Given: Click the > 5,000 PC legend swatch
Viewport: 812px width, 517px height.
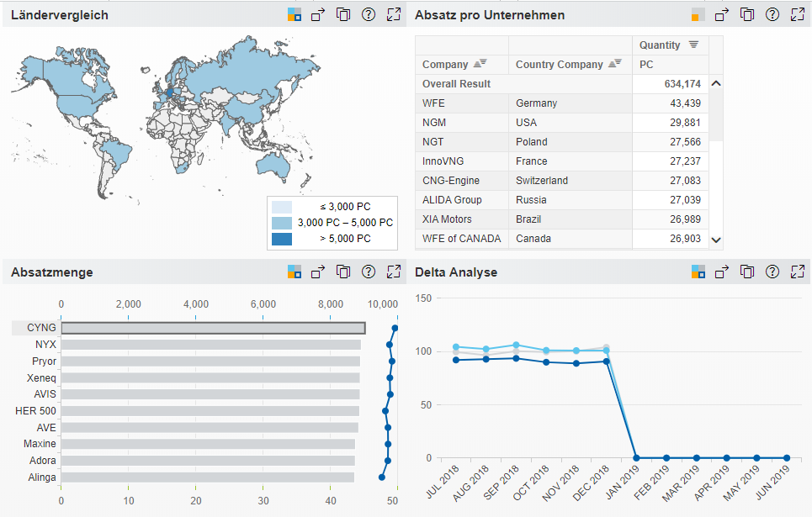Looking at the screenshot, I should click(283, 239).
